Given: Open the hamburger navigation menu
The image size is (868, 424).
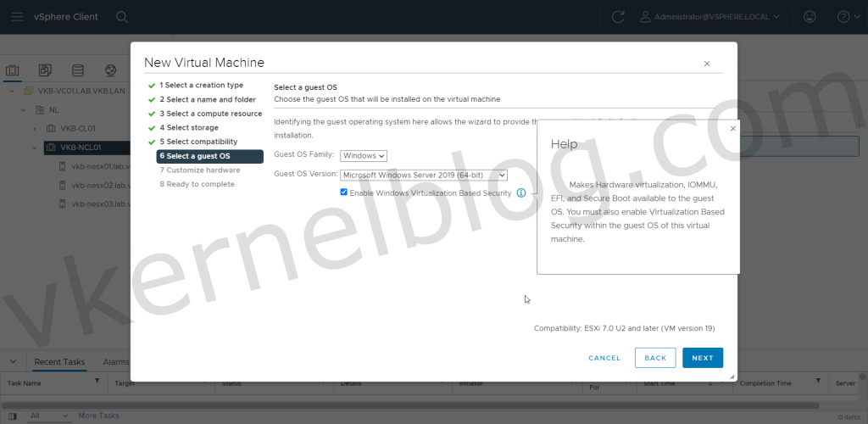Looking at the screenshot, I should 17,17.
